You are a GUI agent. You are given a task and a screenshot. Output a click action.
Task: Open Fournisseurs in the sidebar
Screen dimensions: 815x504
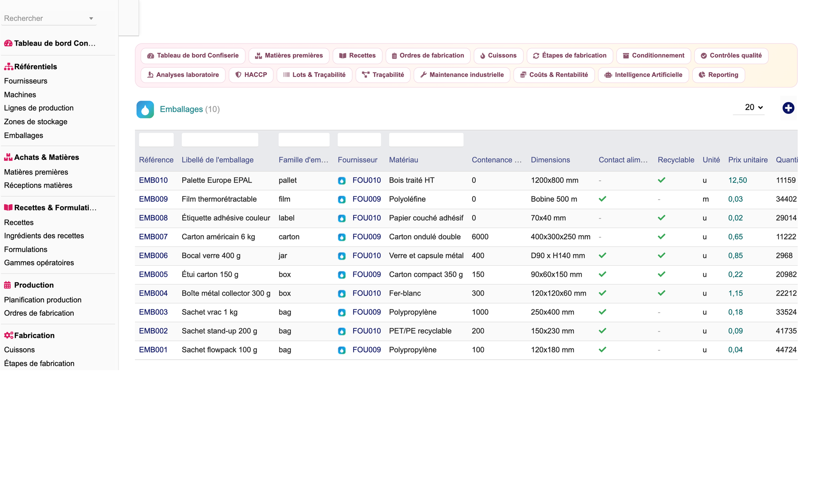(26, 81)
